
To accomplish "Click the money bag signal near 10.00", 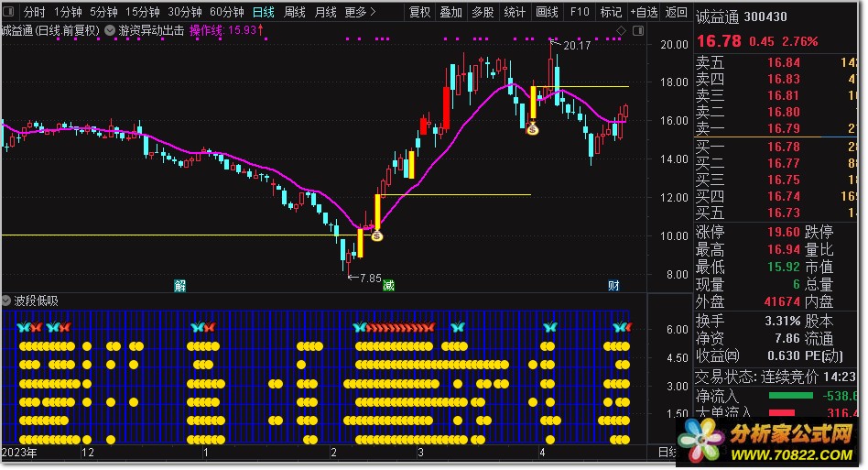I will pos(377,235).
